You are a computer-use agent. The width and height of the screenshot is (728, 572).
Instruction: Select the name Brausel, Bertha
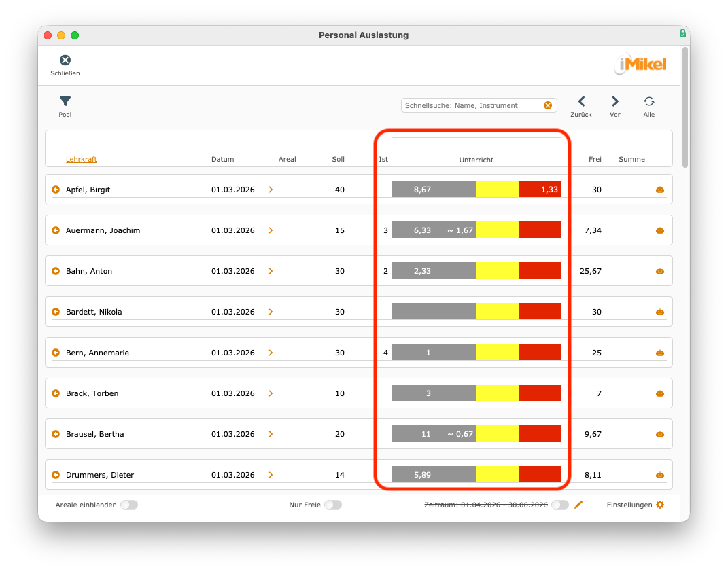(94, 434)
